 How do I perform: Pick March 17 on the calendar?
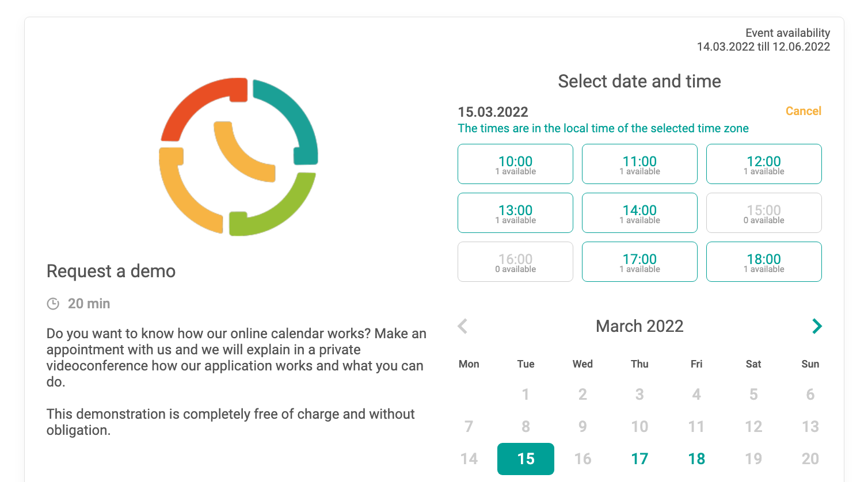point(639,458)
